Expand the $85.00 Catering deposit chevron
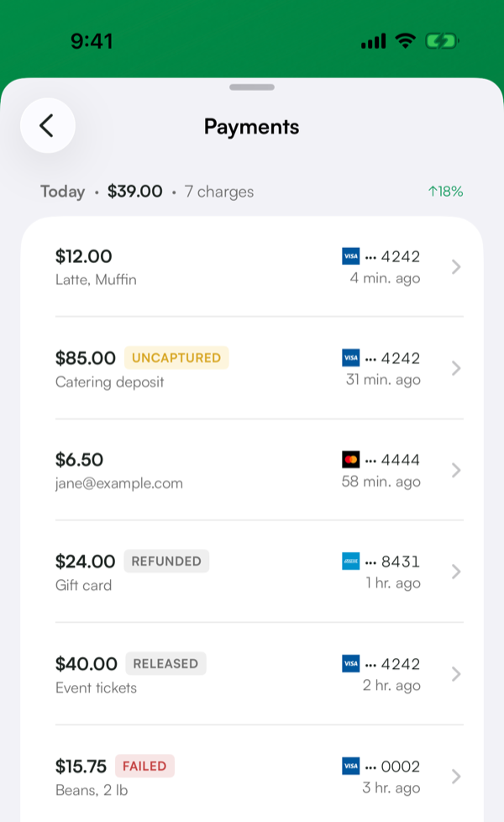Screen dimensions: 504x822 [x=456, y=368]
